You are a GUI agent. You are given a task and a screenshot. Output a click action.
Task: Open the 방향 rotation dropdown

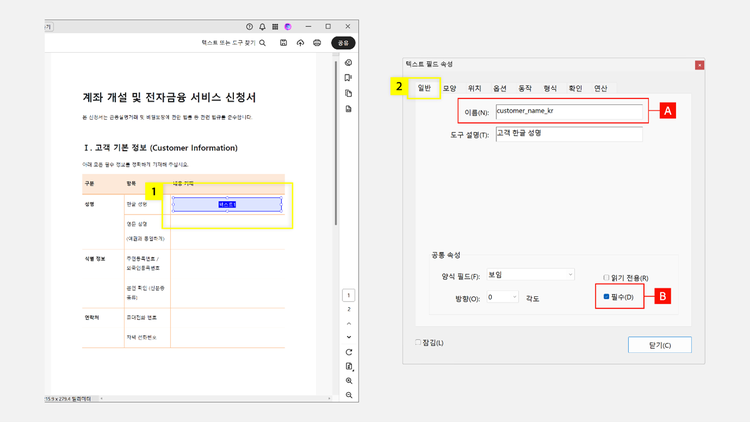pos(502,297)
